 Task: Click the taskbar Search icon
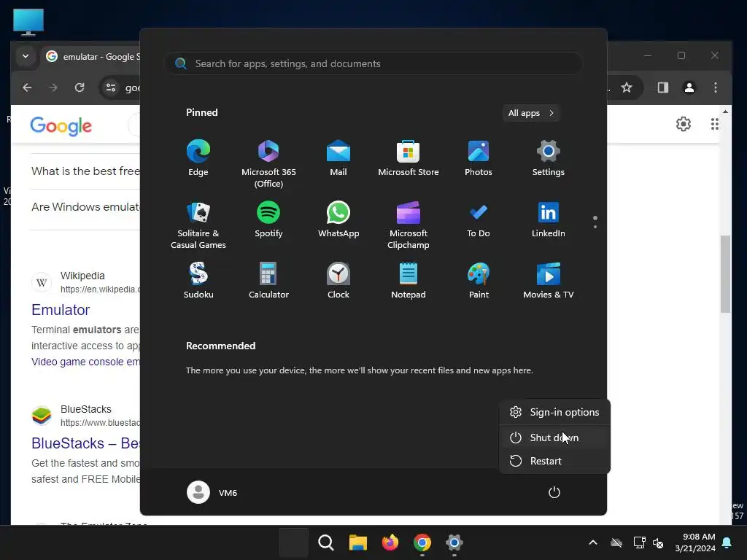[326, 542]
